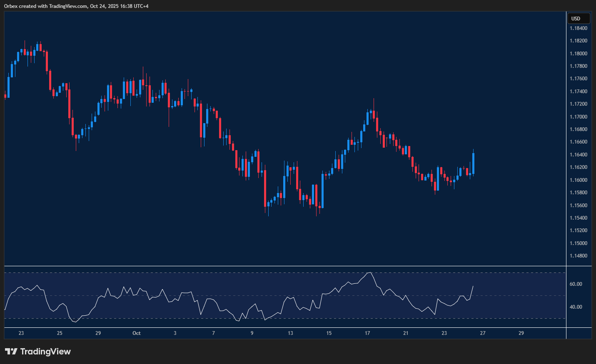Screen dimensions: 596x364
Task: Select the latest blue candle at far right
Action: click(x=473, y=163)
